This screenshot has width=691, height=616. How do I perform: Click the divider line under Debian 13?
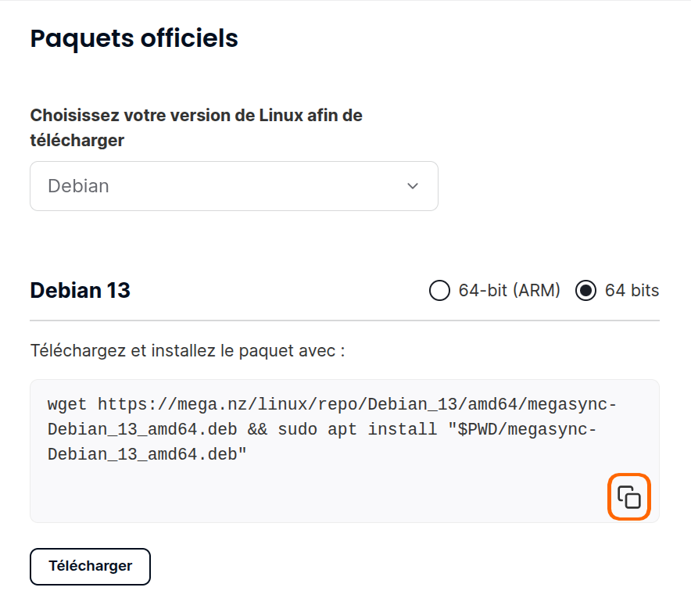[344, 321]
